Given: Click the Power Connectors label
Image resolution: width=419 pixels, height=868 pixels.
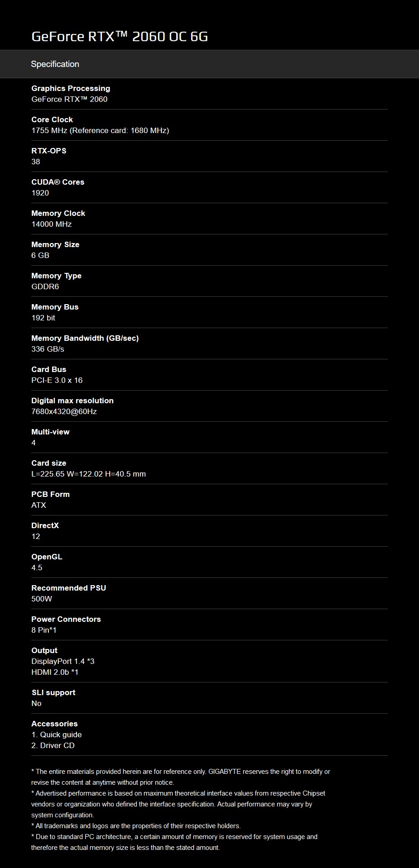Looking at the screenshot, I should [x=66, y=619].
